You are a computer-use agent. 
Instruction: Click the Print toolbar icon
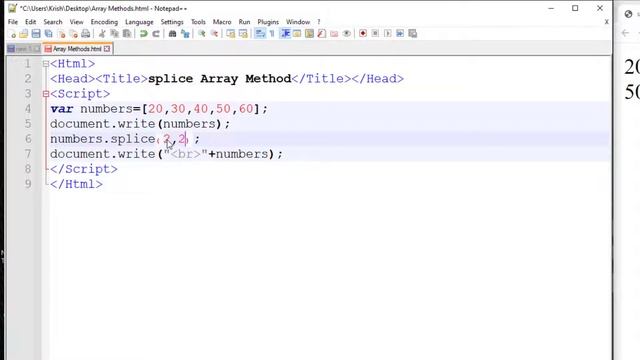pos(86,34)
